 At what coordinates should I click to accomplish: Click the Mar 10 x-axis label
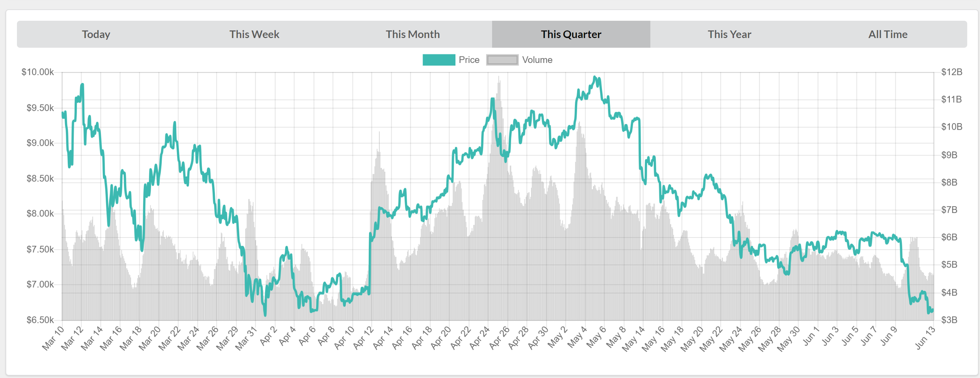click(x=53, y=338)
